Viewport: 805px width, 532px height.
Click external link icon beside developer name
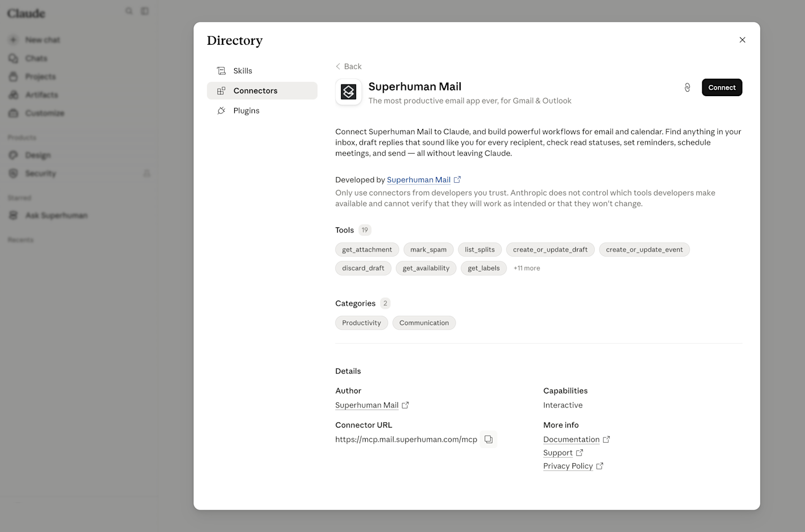(457, 180)
